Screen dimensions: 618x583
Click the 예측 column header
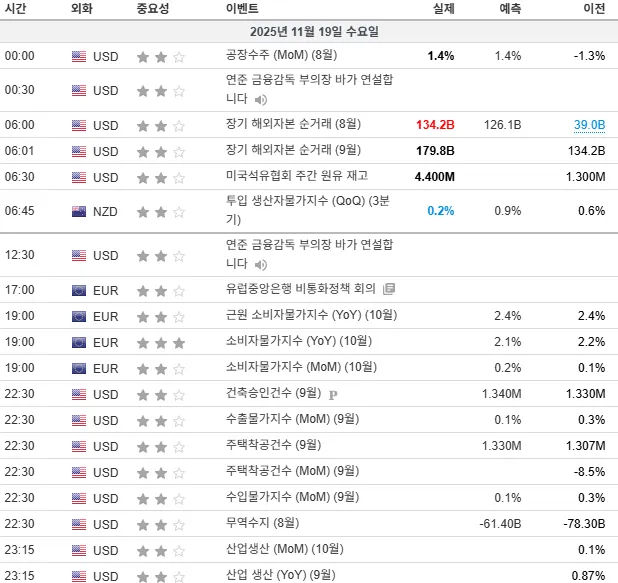pyautogui.click(x=510, y=8)
